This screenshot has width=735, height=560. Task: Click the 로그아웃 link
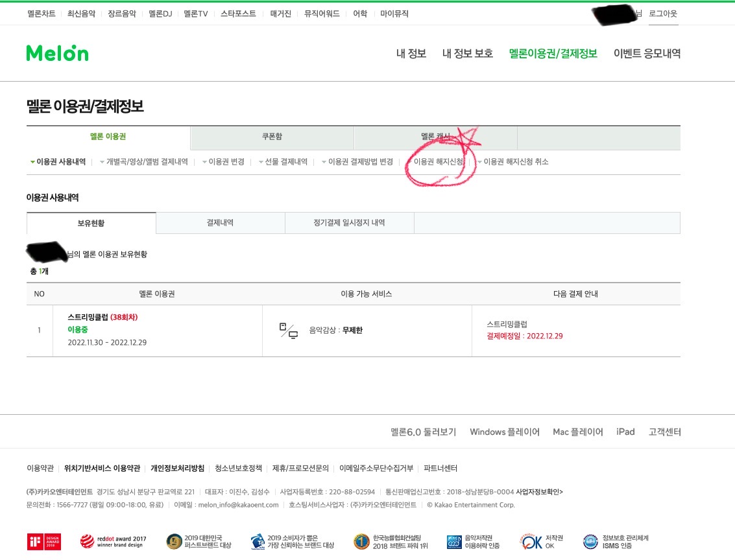[663, 14]
